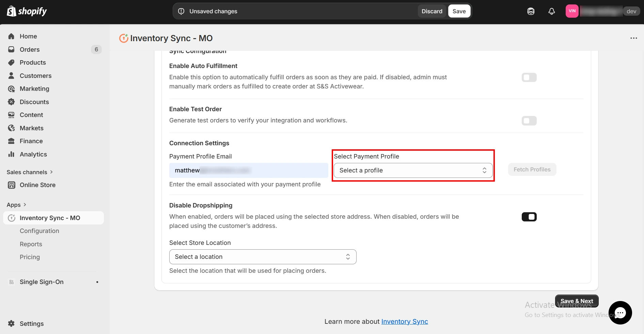Open the Select a profile dropdown

click(412, 170)
